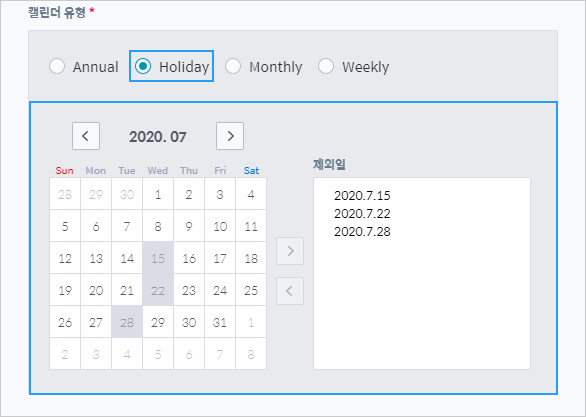Select 2020.7.22 in excluded dates list

[362, 213]
